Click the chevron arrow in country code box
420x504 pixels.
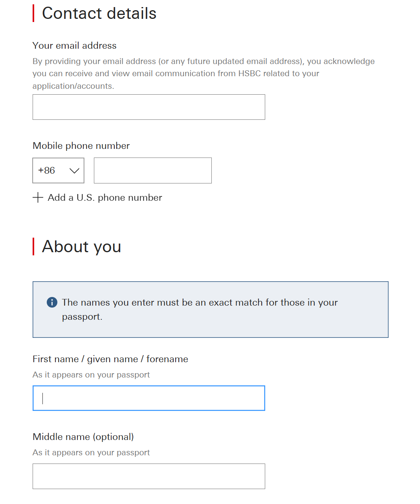tap(74, 170)
